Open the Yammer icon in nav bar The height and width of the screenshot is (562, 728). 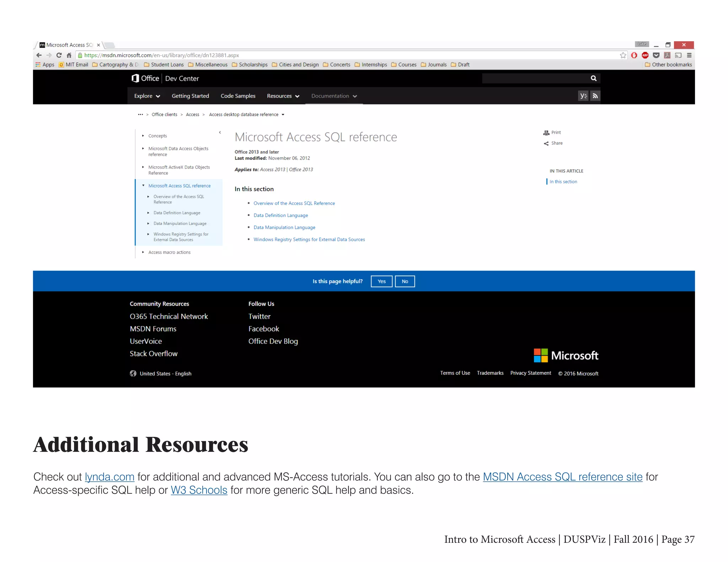[583, 96]
